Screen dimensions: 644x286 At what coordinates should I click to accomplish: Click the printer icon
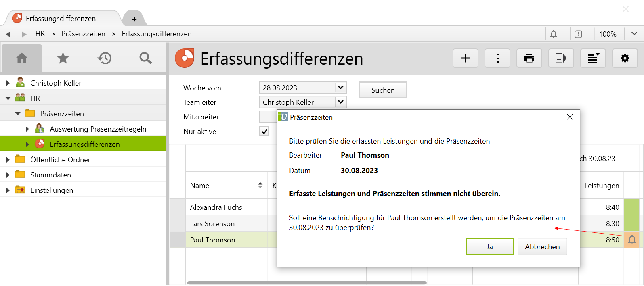pos(529,58)
